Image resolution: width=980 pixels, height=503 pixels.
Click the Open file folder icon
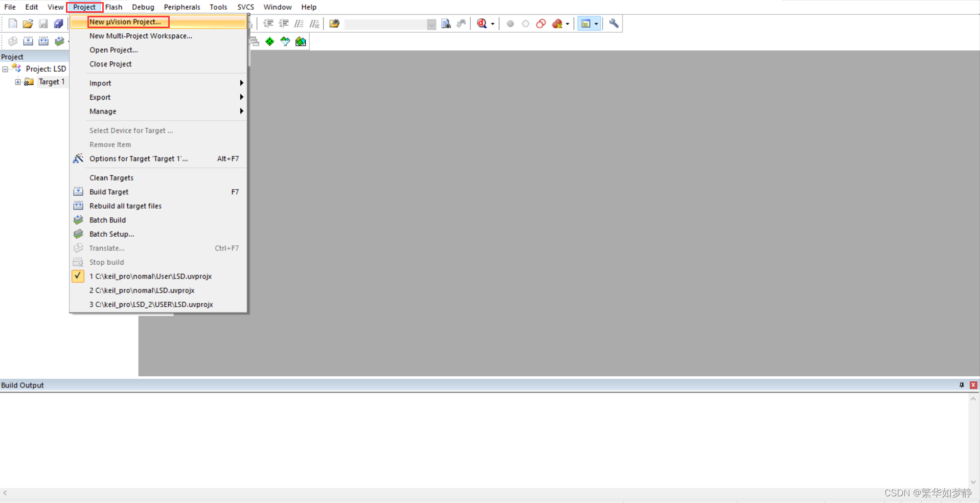[28, 24]
